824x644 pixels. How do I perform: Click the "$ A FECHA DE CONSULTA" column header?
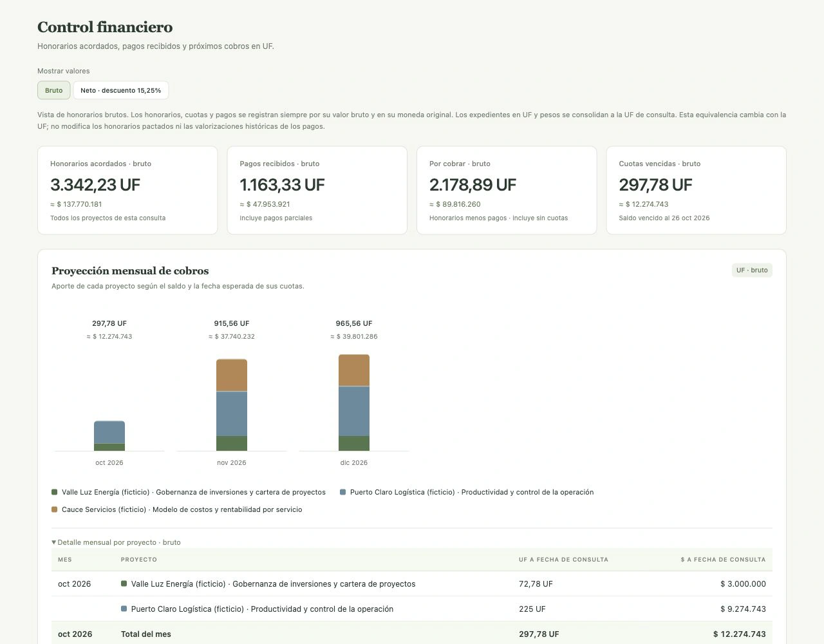[723, 560]
